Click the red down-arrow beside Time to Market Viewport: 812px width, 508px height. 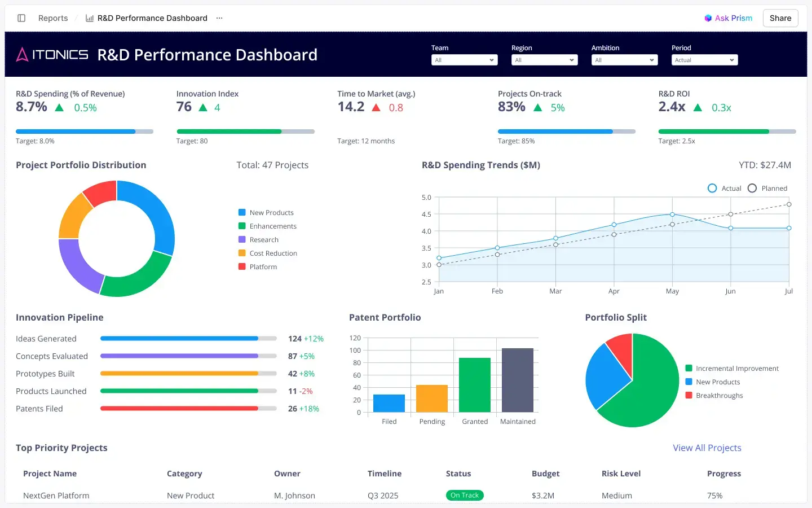[377, 107]
